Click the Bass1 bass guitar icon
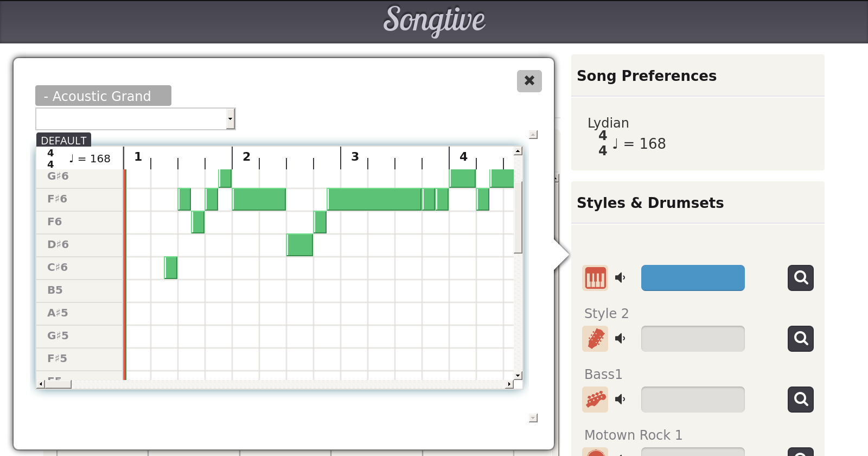The height and width of the screenshot is (456, 868). point(595,400)
